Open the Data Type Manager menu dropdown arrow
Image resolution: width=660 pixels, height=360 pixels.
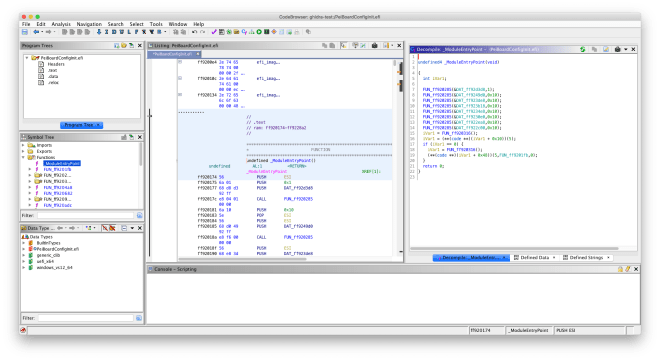click(132, 228)
